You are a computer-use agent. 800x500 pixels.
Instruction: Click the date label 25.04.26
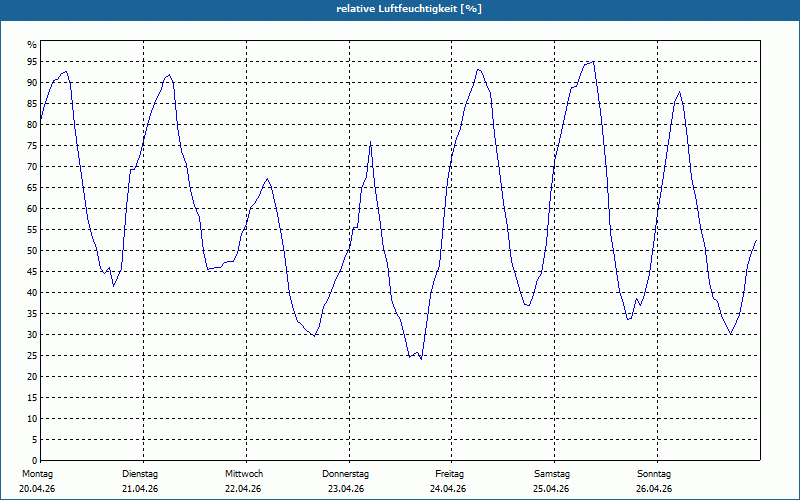coord(551,489)
